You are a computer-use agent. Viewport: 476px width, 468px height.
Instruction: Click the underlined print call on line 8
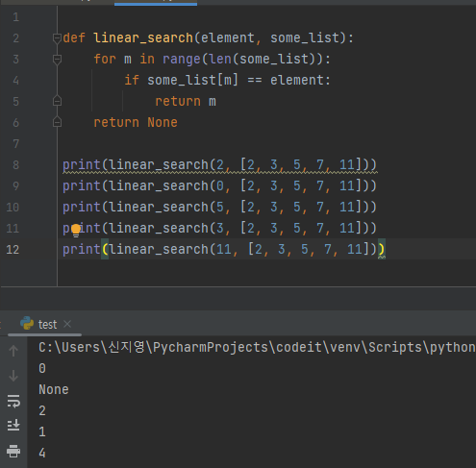click(219, 165)
